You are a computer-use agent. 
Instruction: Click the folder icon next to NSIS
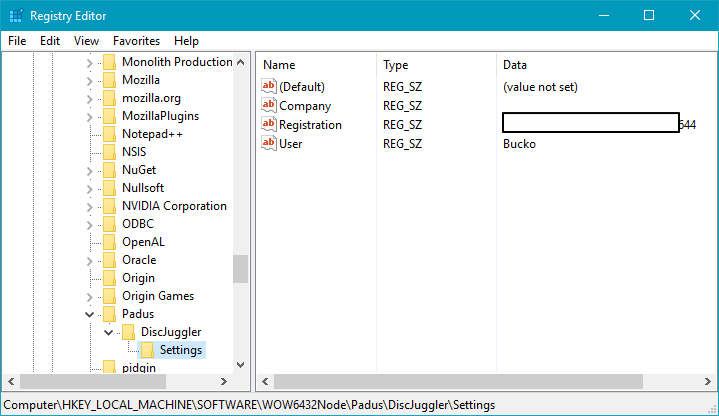coord(110,152)
